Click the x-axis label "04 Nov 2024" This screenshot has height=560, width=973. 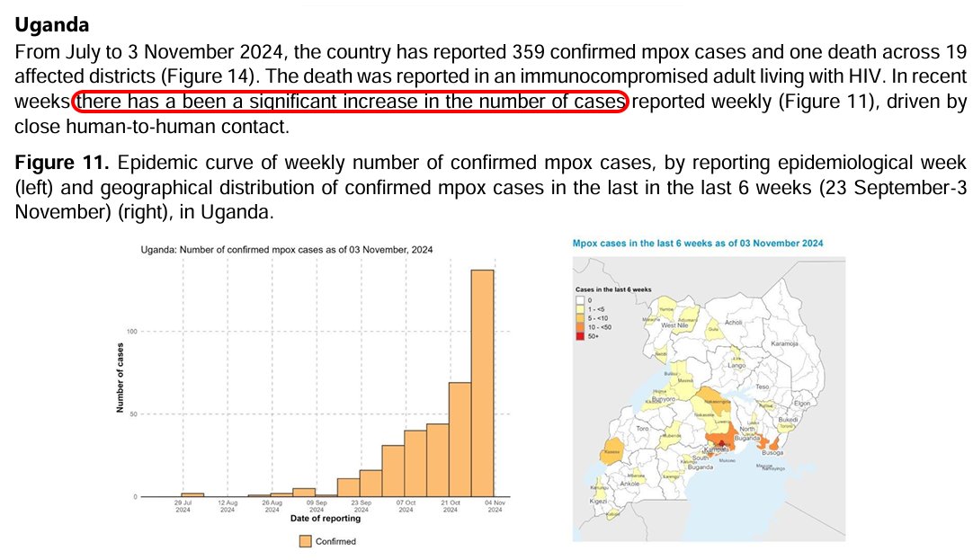495,506
